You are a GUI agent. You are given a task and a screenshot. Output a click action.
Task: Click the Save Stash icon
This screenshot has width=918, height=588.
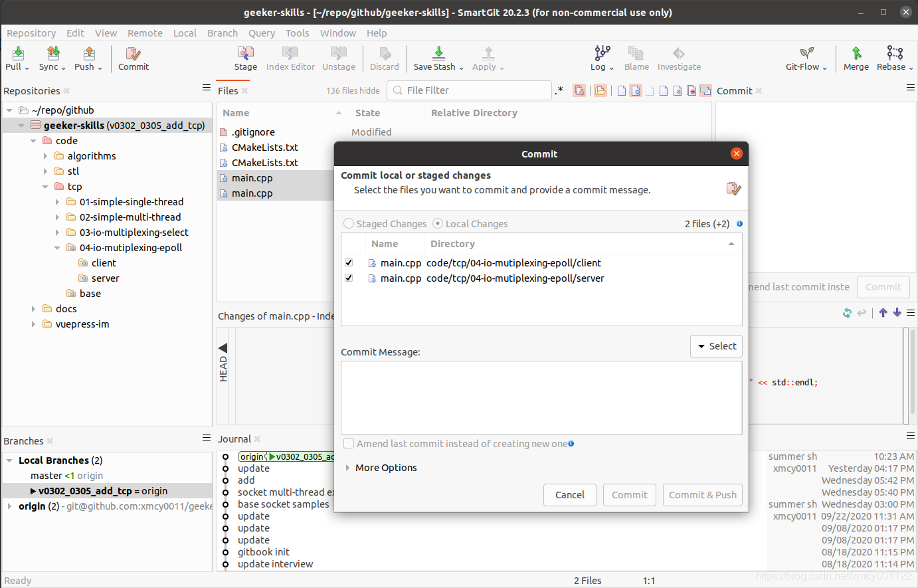438,53
